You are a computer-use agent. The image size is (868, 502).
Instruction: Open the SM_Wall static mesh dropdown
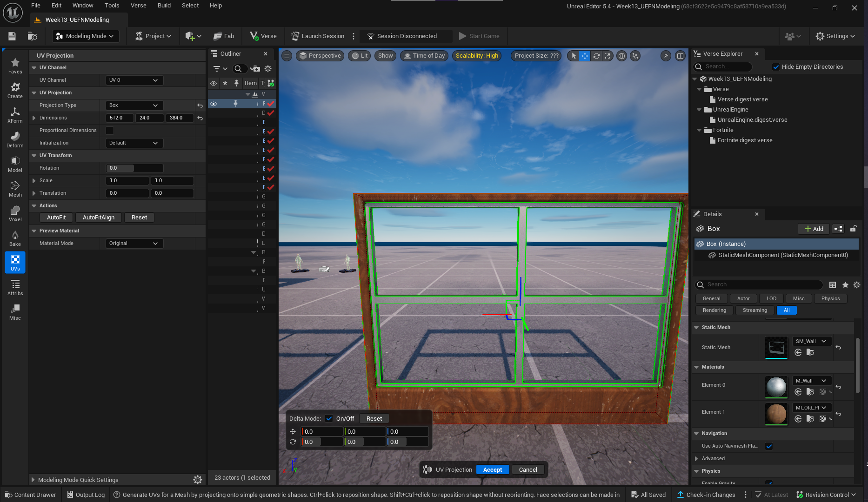812,341
